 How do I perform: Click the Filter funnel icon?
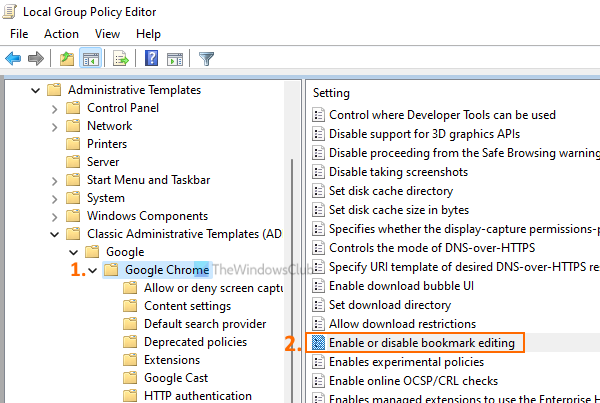tap(206, 59)
